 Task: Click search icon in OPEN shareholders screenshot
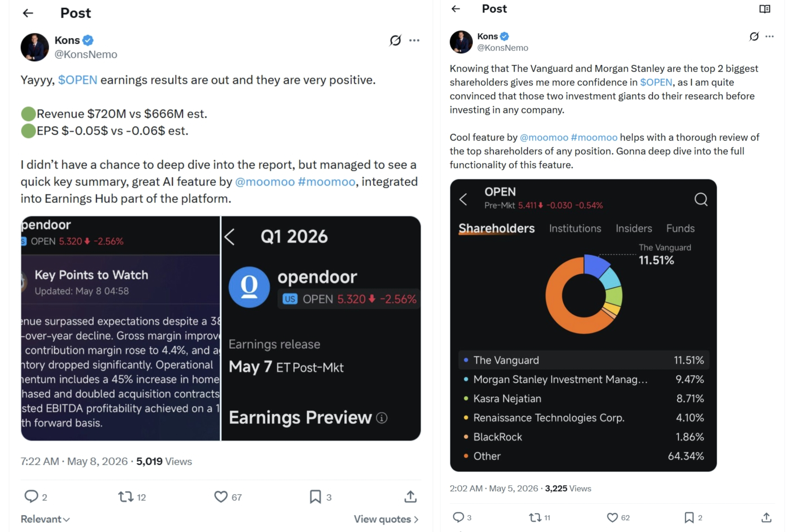[x=701, y=199]
